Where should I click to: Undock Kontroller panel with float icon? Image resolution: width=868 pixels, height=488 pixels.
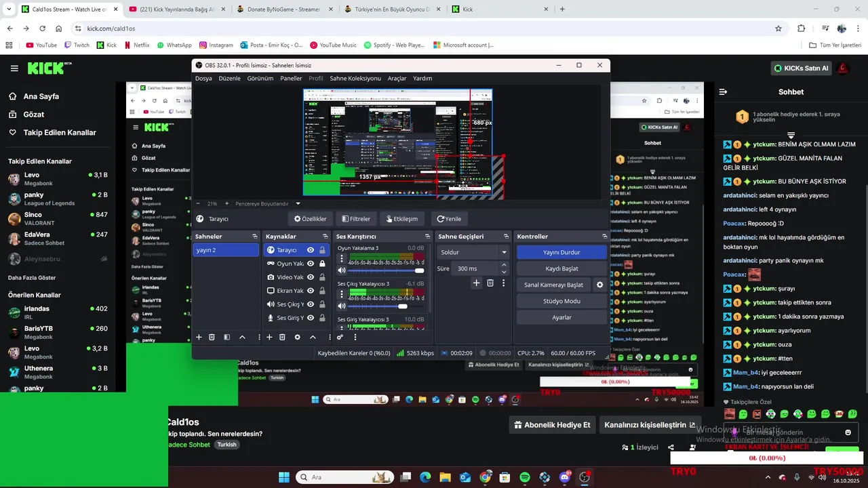pos(604,237)
